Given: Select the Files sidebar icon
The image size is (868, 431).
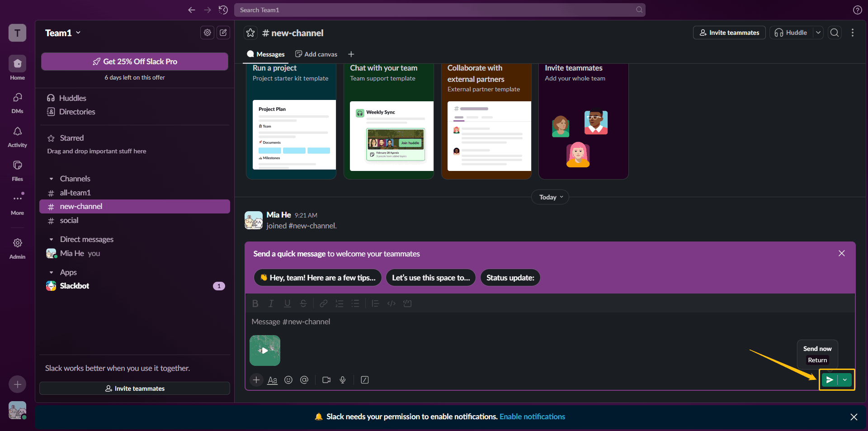Looking at the screenshot, I should coord(17,168).
